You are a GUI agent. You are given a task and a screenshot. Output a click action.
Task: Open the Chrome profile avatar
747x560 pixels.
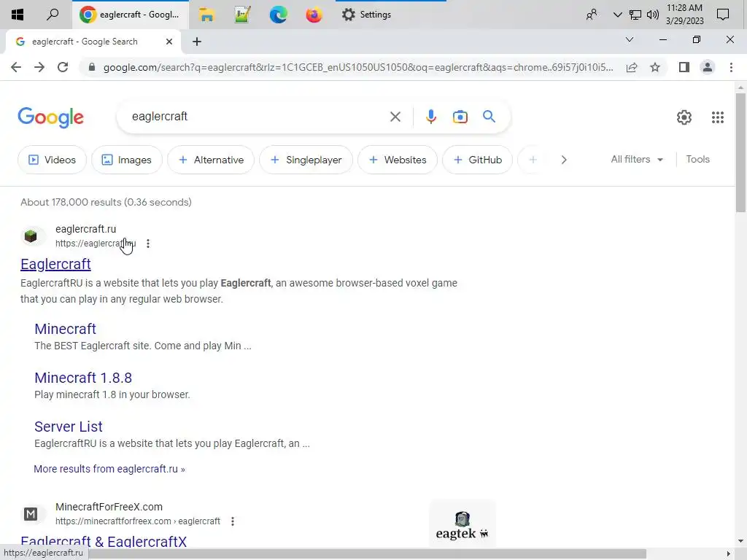click(708, 67)
